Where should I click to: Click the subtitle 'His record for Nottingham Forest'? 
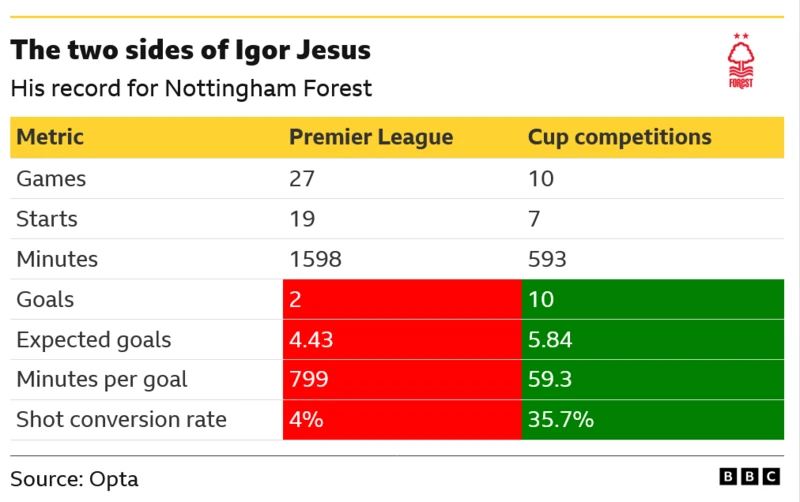point(191,88)
